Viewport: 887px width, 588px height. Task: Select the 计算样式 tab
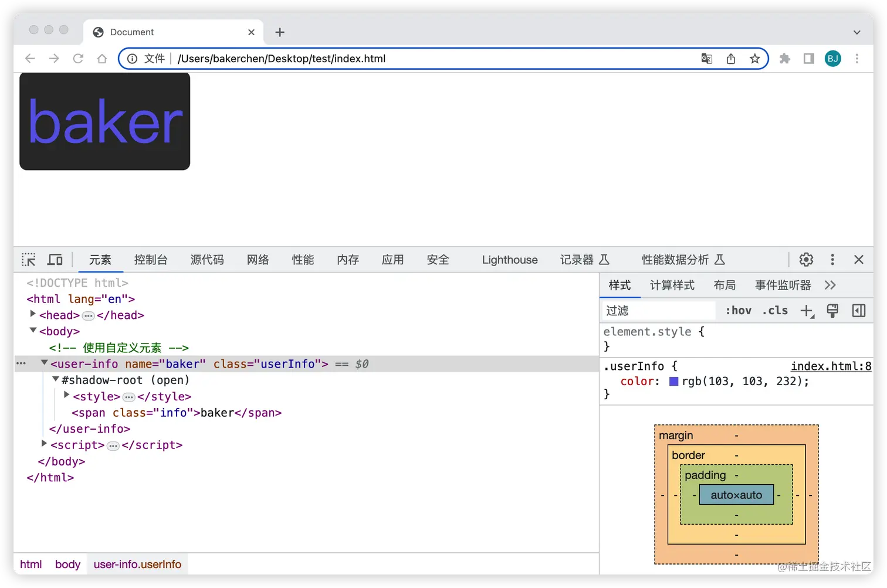(672, 285)
